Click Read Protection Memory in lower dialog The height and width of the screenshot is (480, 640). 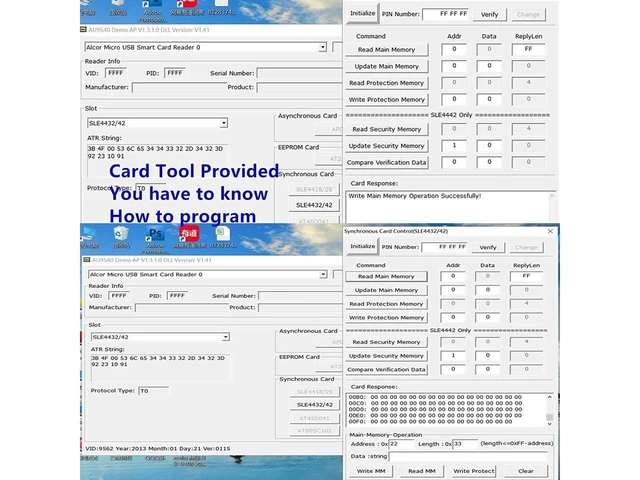pyautogui.click(x=386, y=304)
